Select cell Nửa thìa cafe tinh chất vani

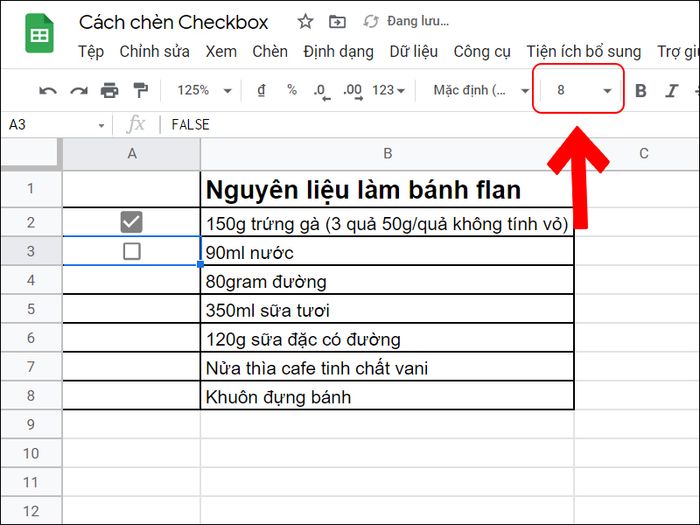click(x=387, y=367)
